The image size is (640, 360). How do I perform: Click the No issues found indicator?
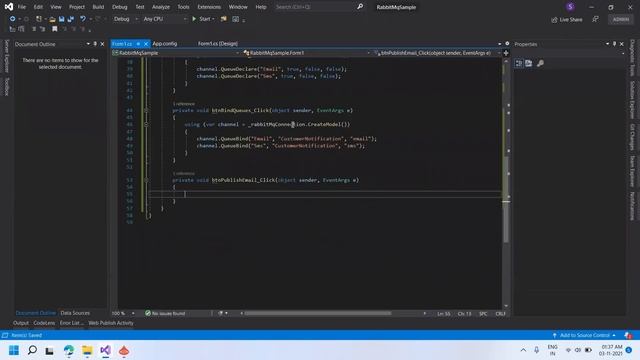[165, 313]
